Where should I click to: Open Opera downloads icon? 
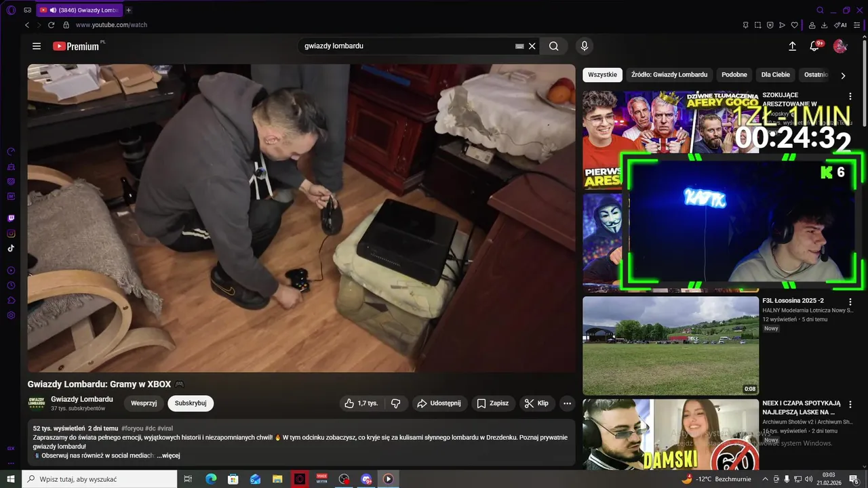pos(824,25)
